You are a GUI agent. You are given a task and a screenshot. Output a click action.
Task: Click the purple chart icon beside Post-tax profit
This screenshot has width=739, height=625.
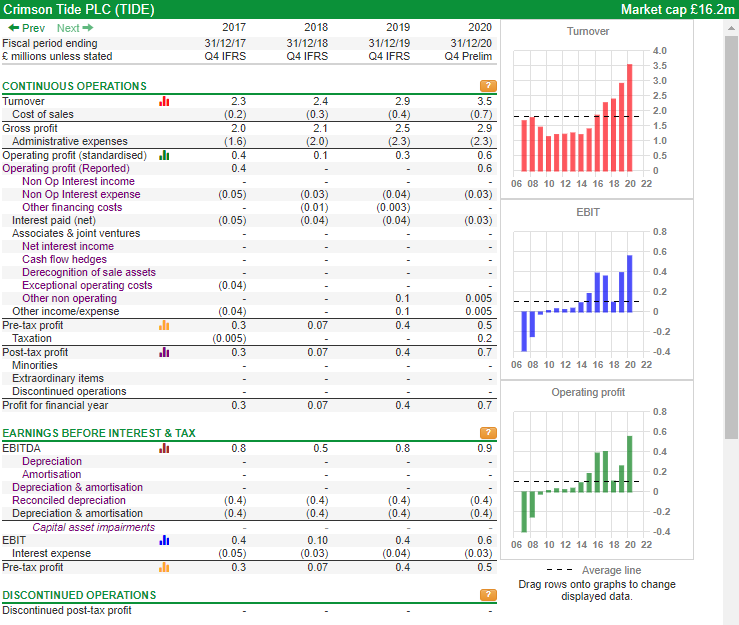click(164, 352)
